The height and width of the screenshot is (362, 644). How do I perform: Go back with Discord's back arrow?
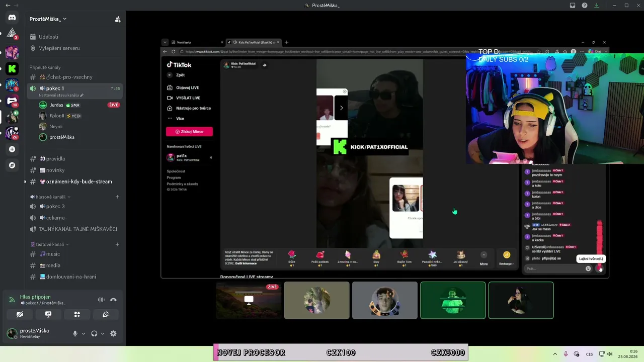click(8, 6)
